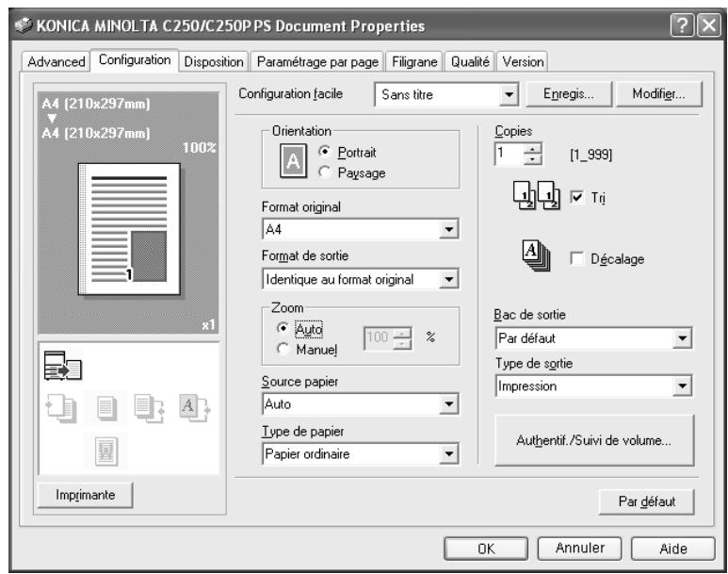The height and width of the screenshot is (574, 728).
Task: Click the Imprimante button
Action: [85, 495]
